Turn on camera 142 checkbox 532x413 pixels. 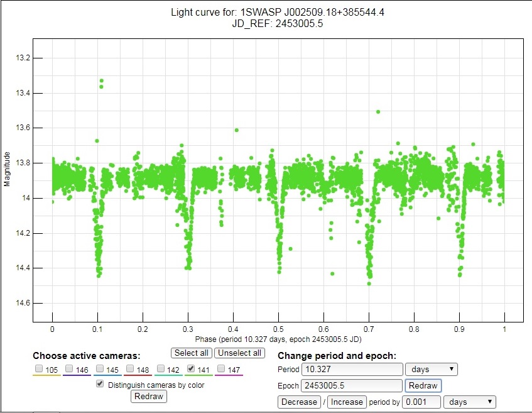point(161,369)
